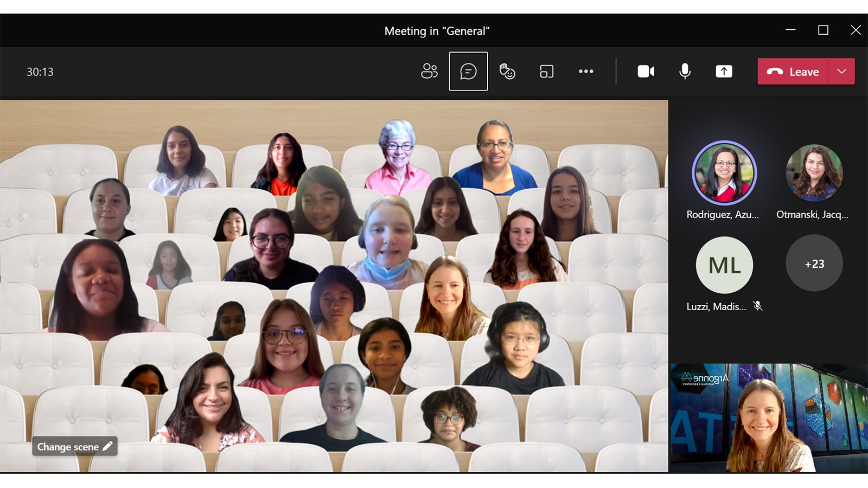
Task: Click the Change scene button
Action: point(74,446)
